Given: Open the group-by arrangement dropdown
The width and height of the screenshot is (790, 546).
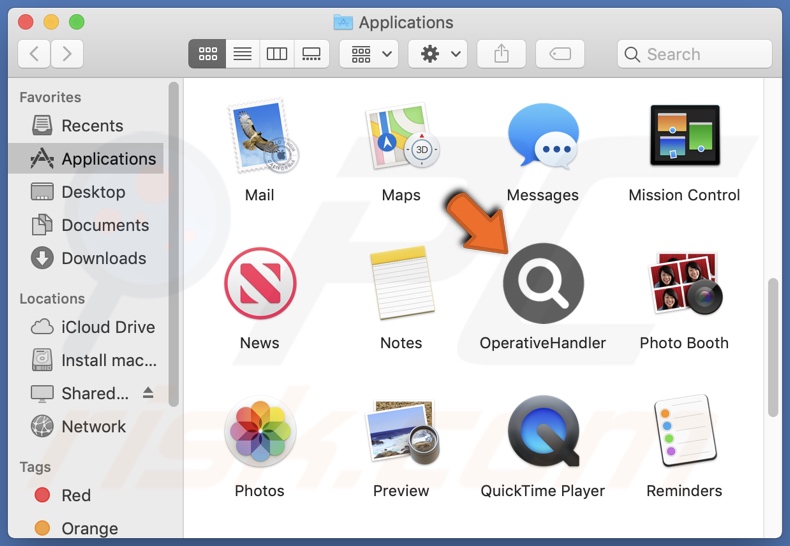Looking at the screenshot, I should coord(369,53).
